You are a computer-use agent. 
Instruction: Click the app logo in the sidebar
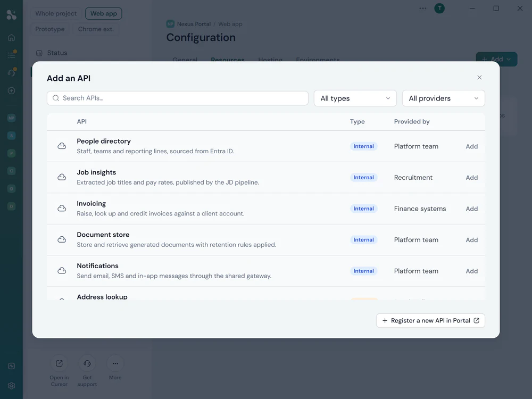click(11, 14)
